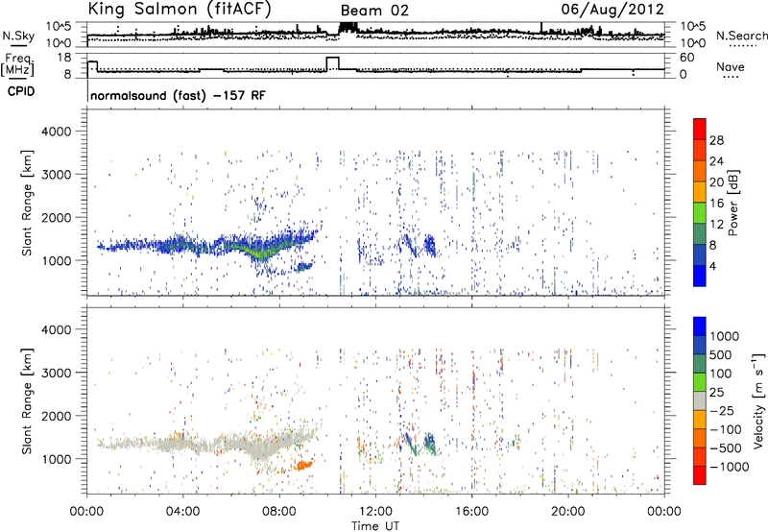This screenshot has width=768, height=532.
Task: Click the '1000' velocity colorbar tick
Action: point(725,336)
